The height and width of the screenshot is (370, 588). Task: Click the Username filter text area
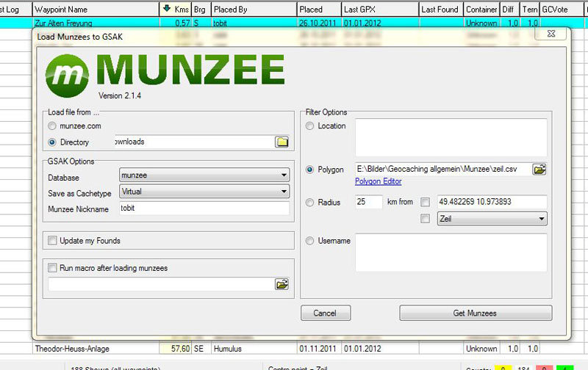click(x=451, y=253)
